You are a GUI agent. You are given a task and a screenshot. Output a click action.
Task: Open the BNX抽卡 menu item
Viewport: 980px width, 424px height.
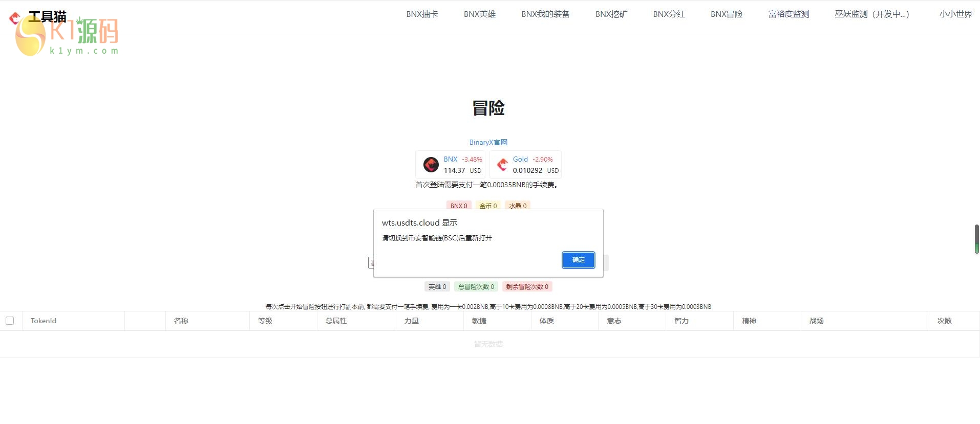[422, 14]
